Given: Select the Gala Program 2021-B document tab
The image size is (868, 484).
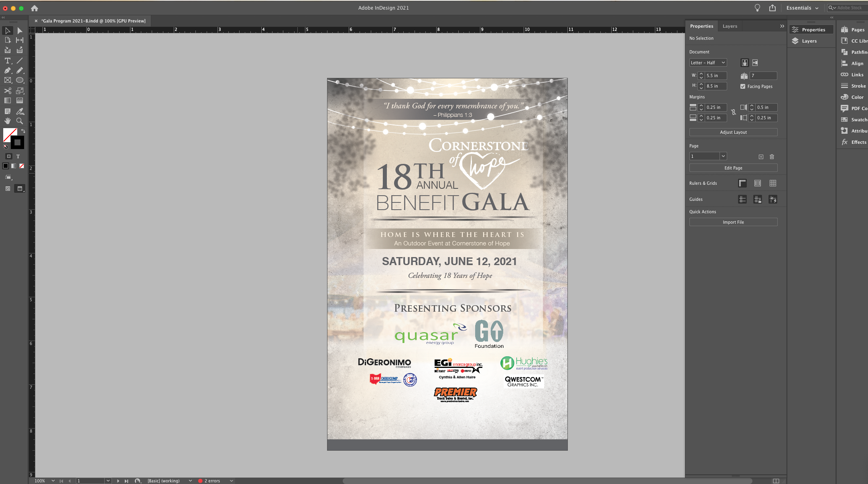Looking at the screenshot, I should click(92, 21).
